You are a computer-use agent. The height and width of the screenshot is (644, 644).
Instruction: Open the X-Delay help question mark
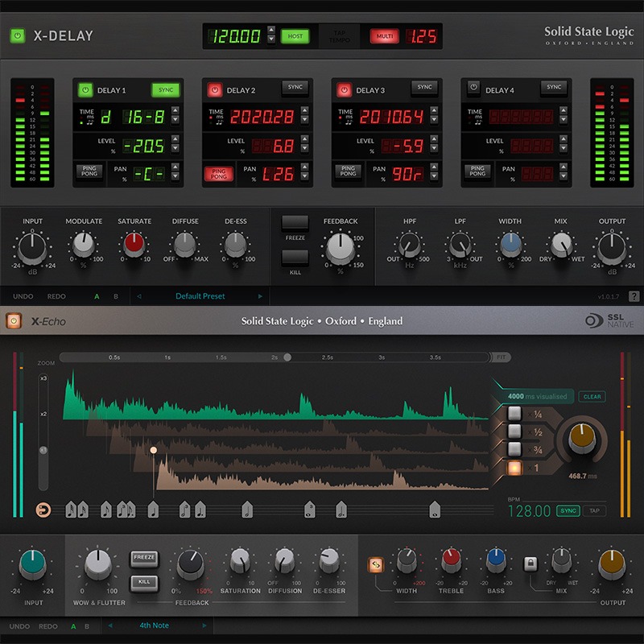[634, 296]
